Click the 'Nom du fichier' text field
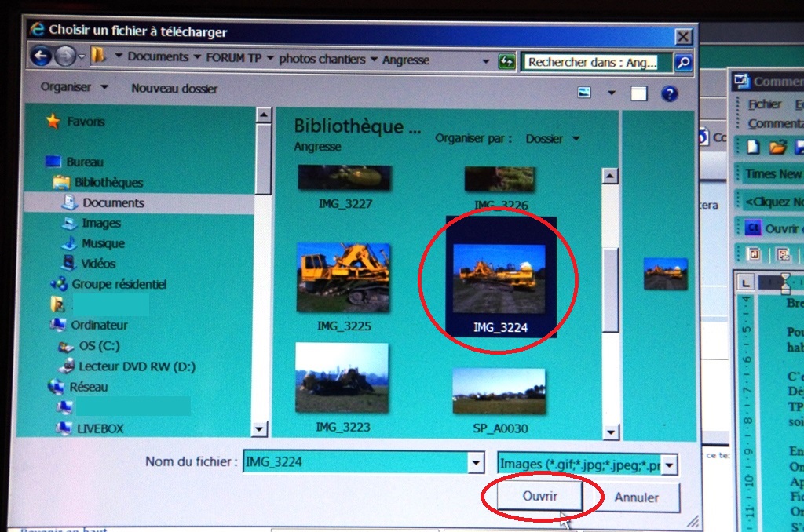This screenshot has width=804, height=532. point(356,462)
